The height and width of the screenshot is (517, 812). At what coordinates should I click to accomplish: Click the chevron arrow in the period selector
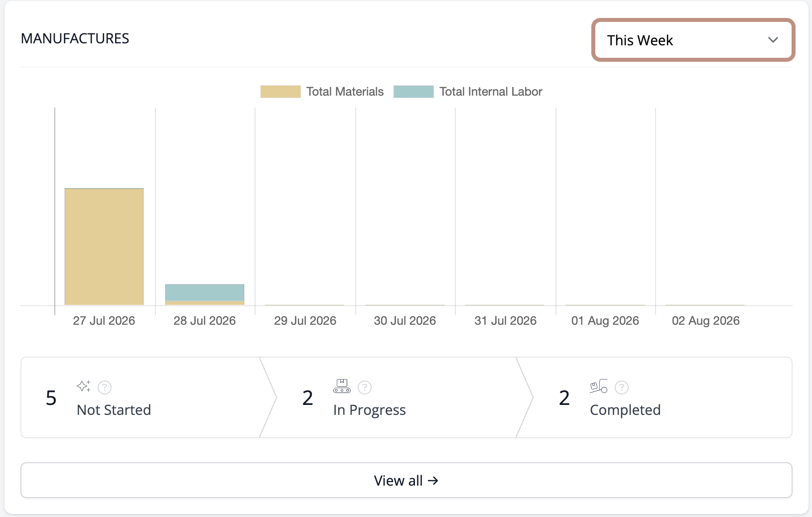(773, 40)
